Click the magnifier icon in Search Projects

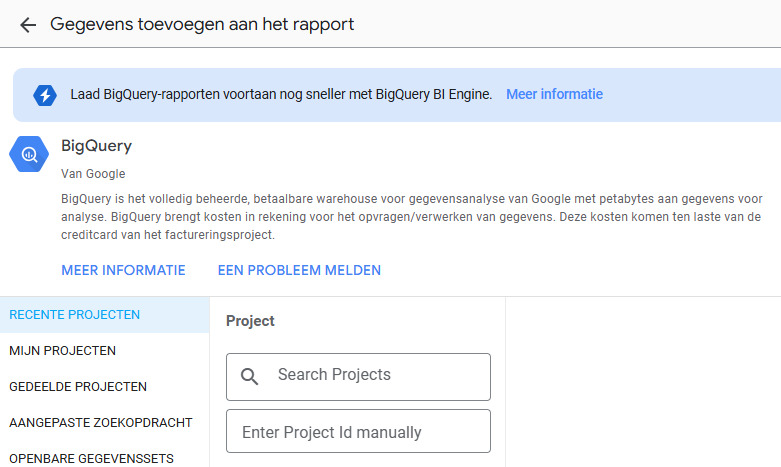pos(249,376)
